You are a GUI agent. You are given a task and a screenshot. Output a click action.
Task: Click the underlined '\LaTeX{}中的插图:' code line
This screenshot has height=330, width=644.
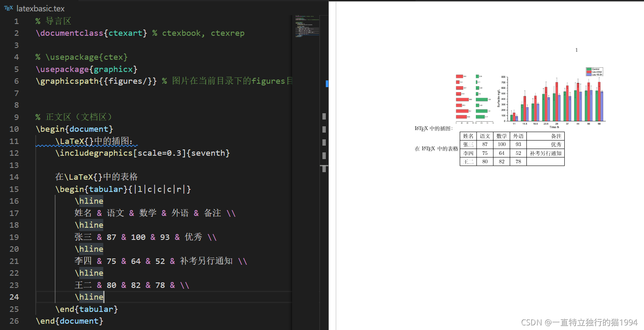point(97,141)
